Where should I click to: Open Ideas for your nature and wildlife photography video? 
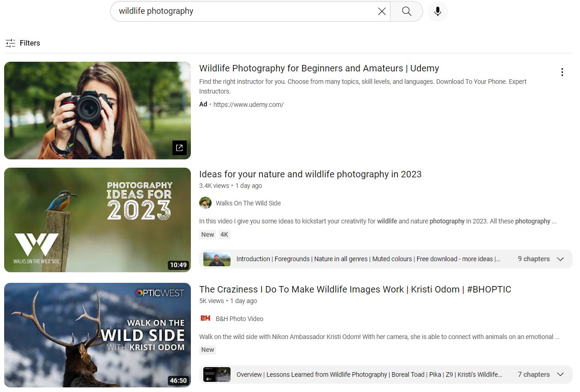(310, 174)
